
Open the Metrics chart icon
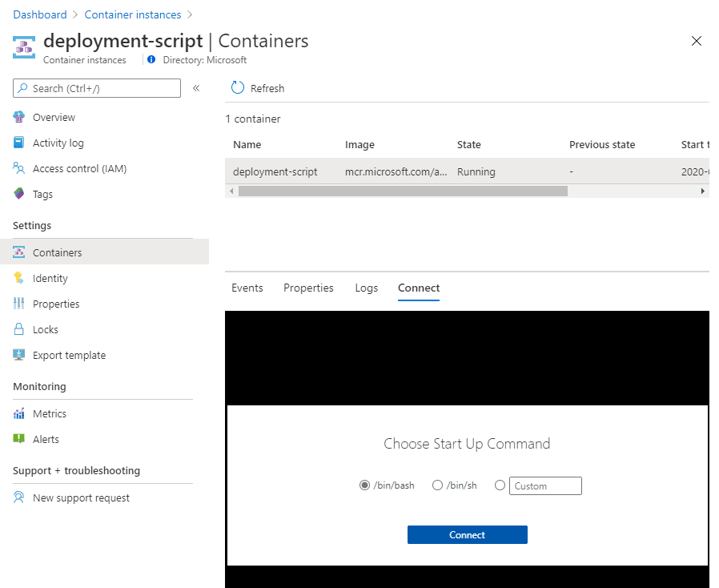click(18, 413)
